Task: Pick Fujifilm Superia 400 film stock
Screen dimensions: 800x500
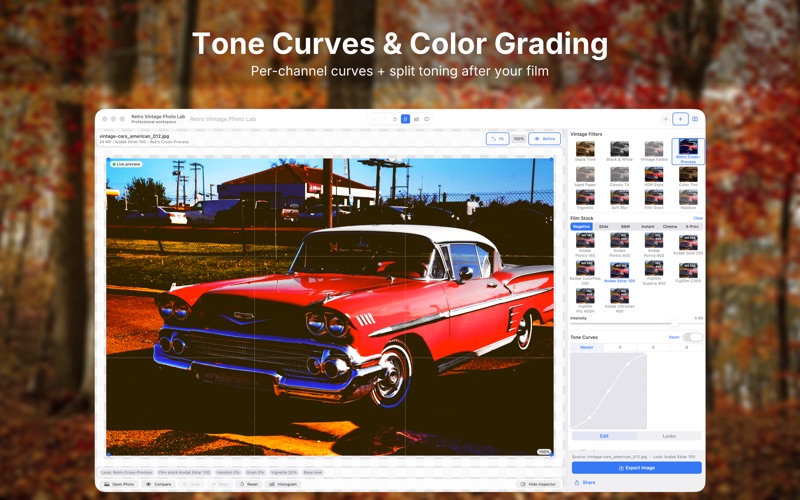Action: pos(654,273)
